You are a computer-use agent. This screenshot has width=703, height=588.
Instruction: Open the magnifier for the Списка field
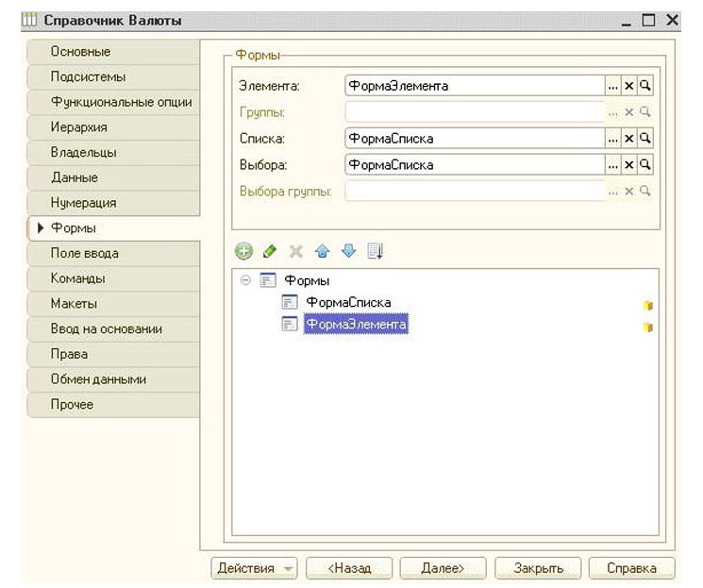[645, 139]
